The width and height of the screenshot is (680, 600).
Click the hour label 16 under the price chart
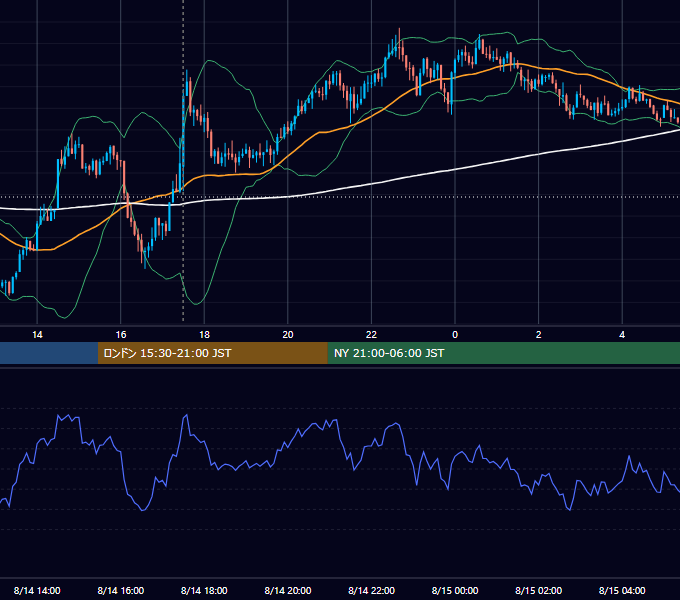121,335
